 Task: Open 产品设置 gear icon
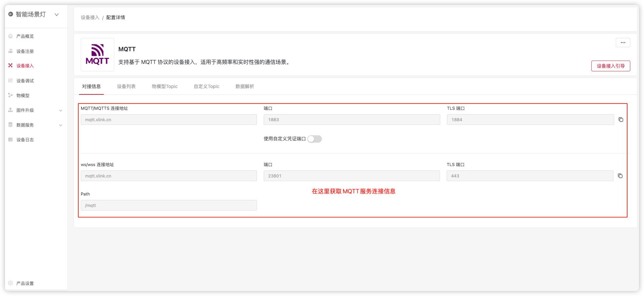click(10, 283)
